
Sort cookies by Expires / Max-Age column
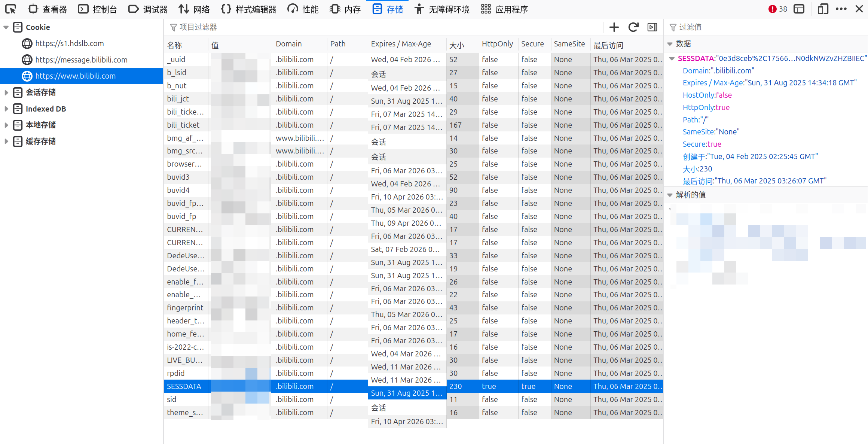tap(401, 44)
